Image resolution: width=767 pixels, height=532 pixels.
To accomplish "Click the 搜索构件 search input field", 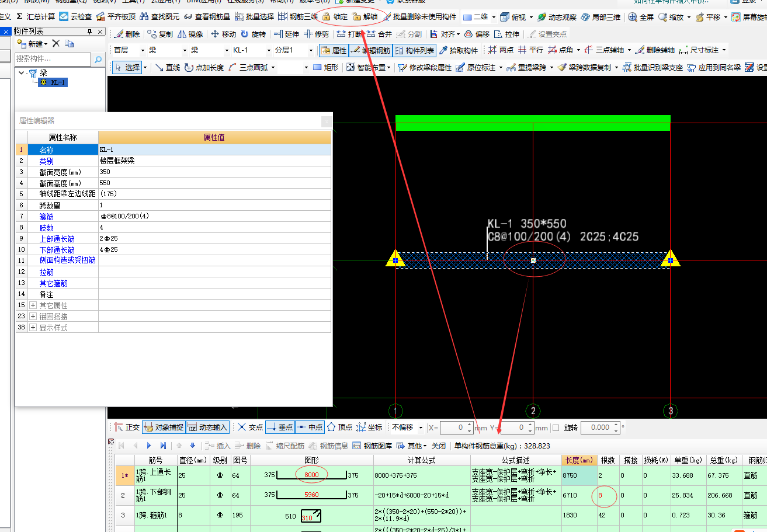I will pyautogui.click(x=53, y=59).
